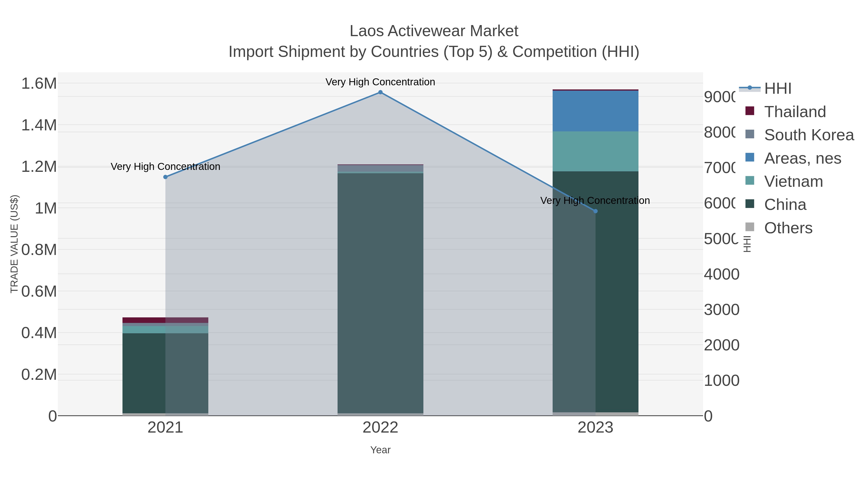
Task: Click Very High Concentration label near 2021
Action: pyautogui.click(x=165, y=166)
